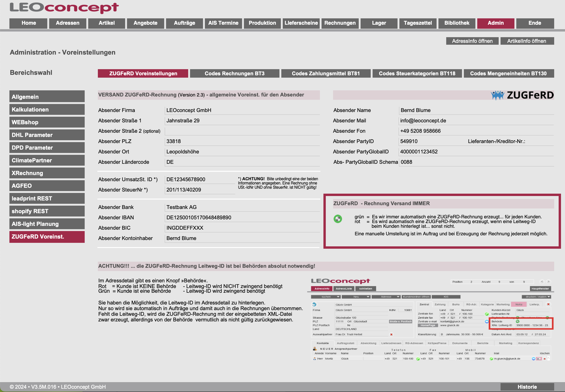Screen dimensions: 565x392
Task: Open the Adressen menu
Action: point(68,23)
